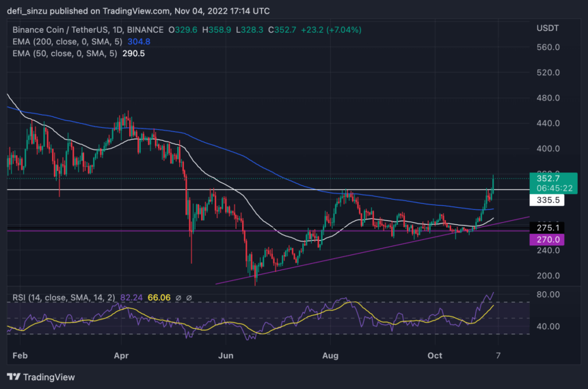Click the RSI 80.00 axis value

point(548,295)
